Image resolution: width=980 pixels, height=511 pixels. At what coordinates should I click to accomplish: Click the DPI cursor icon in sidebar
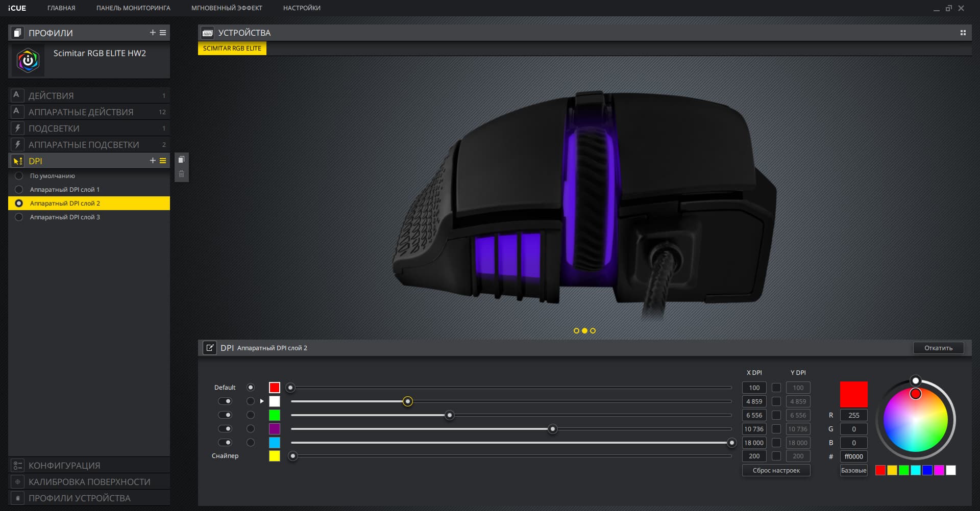click(17, 161)
